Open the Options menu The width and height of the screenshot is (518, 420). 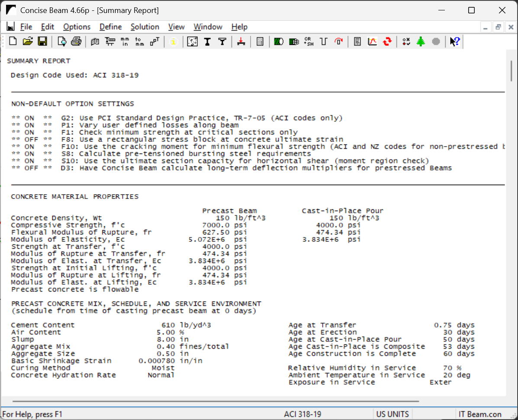point(77,27)
